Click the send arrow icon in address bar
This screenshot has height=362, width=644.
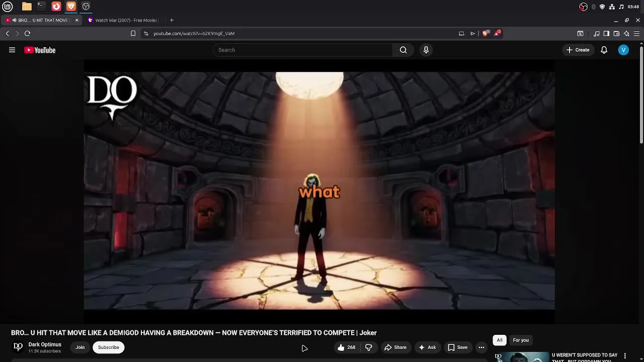click(x=472, y=33)
